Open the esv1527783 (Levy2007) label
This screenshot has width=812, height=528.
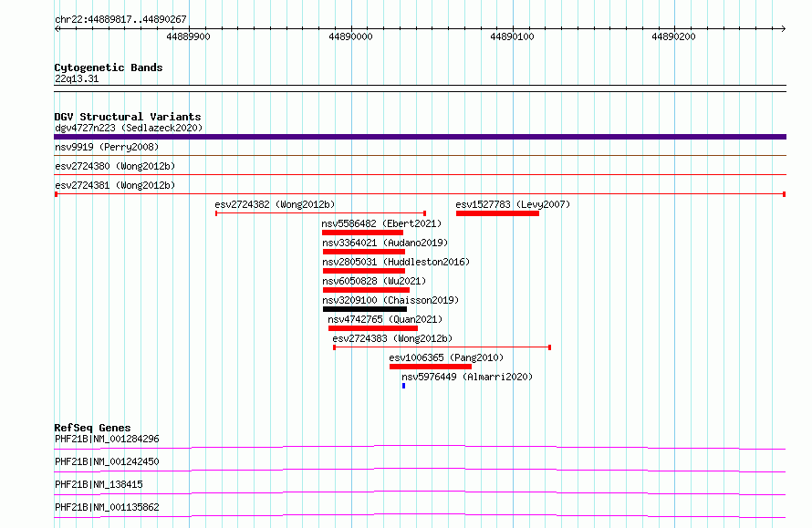513,204
